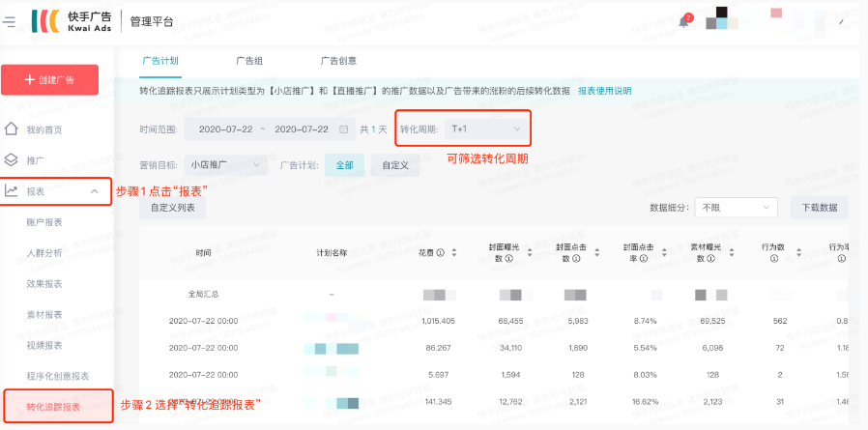Collapse the 报表 sidebar section
This screenshot has width=868, height=430.
[94, 191]
